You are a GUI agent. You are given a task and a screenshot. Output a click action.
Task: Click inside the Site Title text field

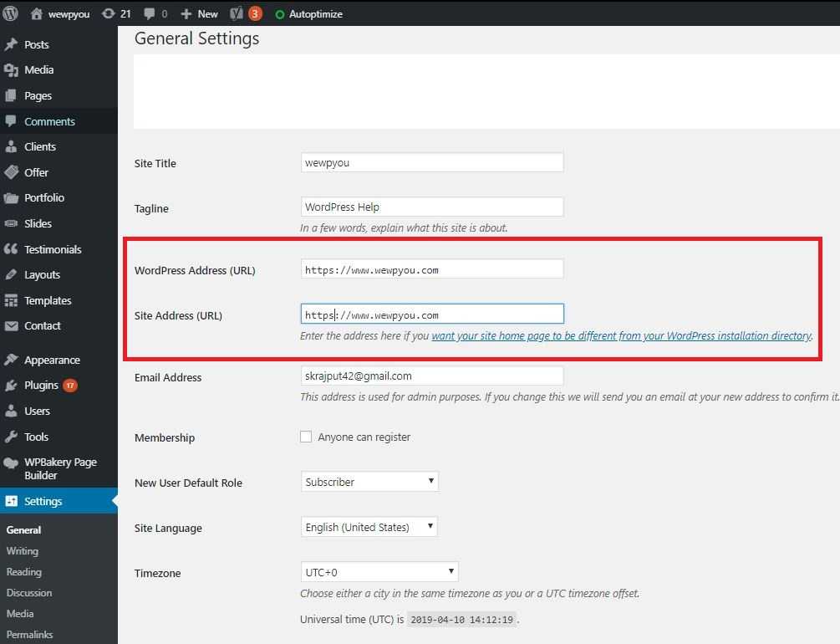tap(431, 162)
